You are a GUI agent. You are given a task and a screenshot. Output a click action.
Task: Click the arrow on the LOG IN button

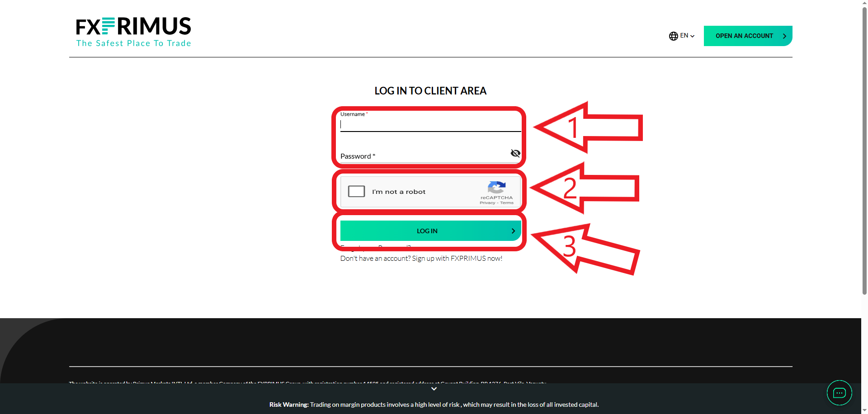click(x=513, y=231)
